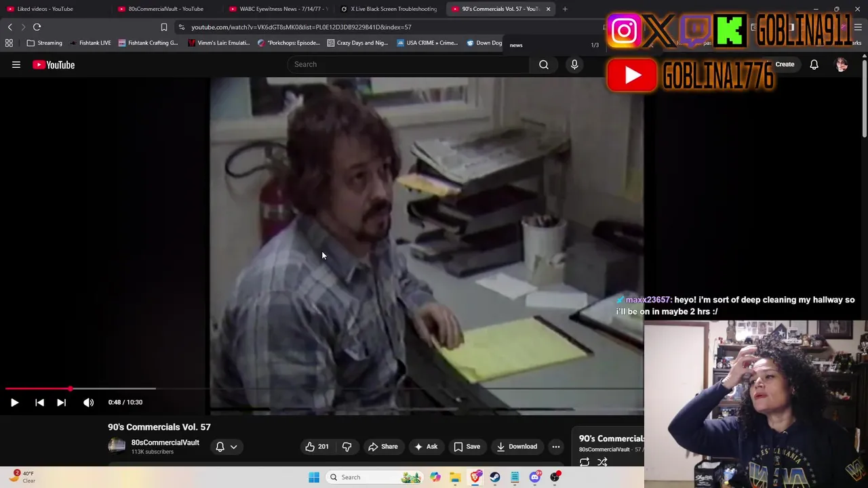Click the address bar URL

(301, 27)
